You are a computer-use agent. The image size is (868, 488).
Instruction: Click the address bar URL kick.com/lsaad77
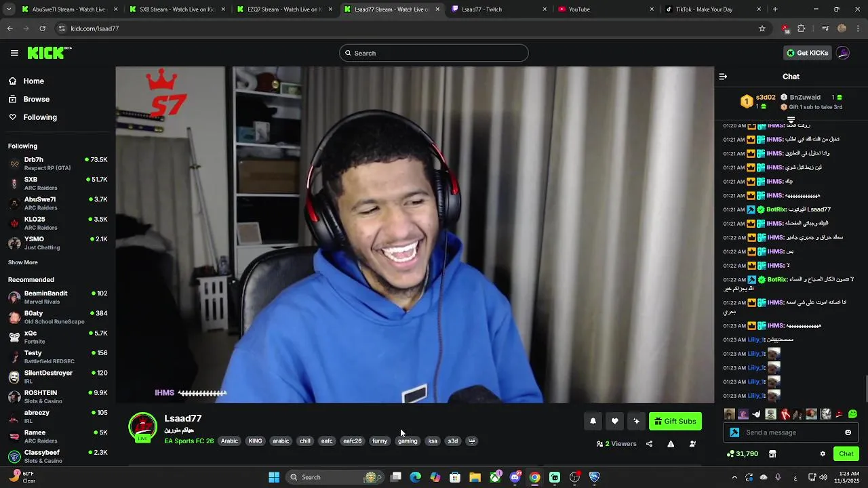point(95,28)
